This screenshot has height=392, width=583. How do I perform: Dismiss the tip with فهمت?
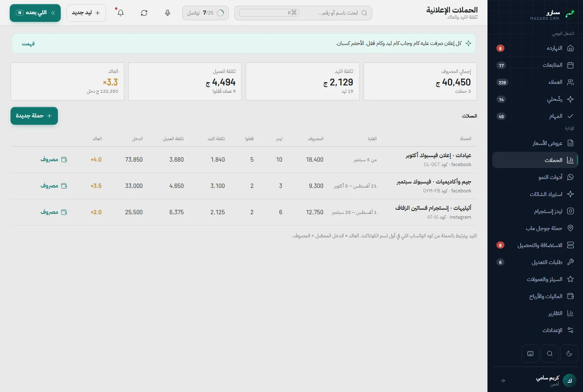[x=28, y=43]
